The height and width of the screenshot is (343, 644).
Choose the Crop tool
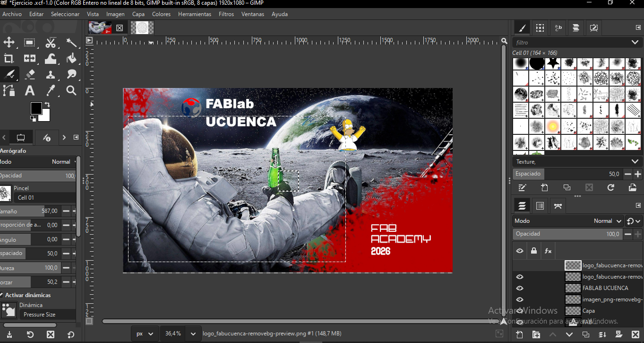click(9, 59)
